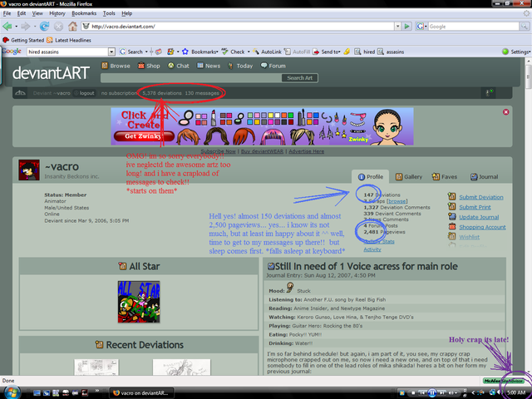Image resolution: width=532 pixels, height=399 pixels.
Task: Click the AutoFill toolbar button
Action: pos(298,52)
